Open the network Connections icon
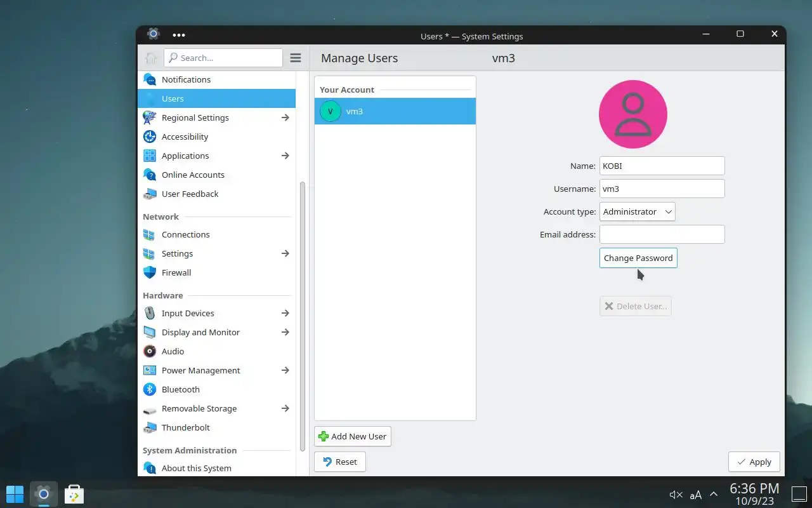 pos(150,234)
